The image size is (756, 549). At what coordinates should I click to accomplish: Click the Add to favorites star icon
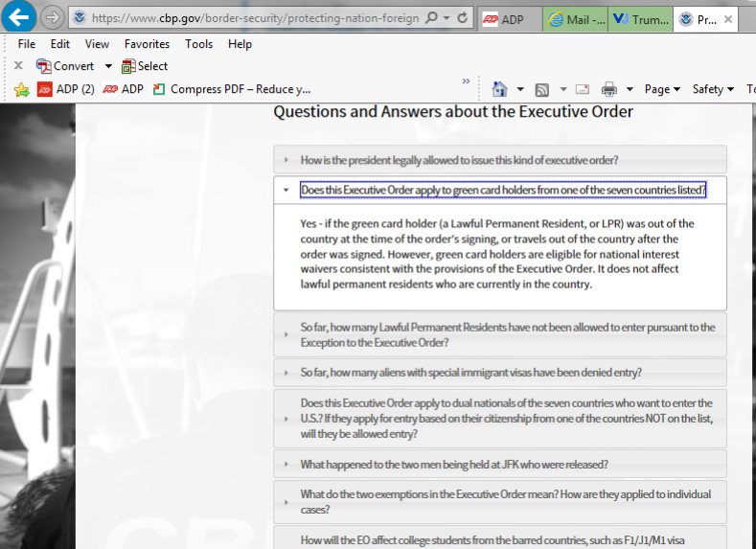[21, 89]
